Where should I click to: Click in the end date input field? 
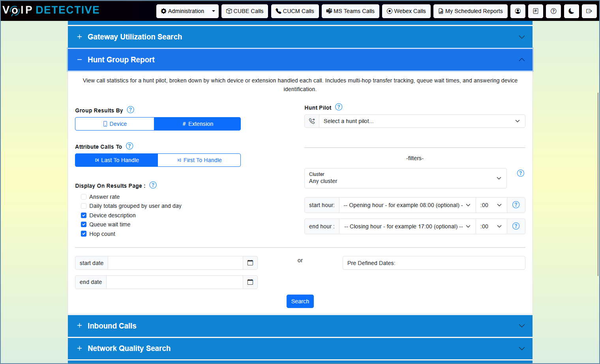pyautogui.click(x=174, y=282)
